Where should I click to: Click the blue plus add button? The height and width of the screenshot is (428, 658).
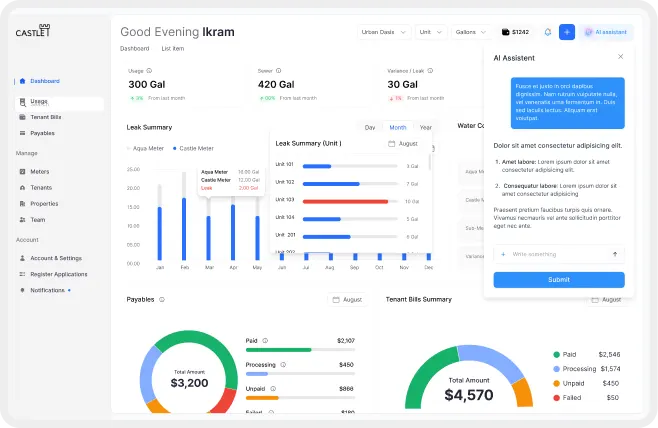[x=567, y=32]
